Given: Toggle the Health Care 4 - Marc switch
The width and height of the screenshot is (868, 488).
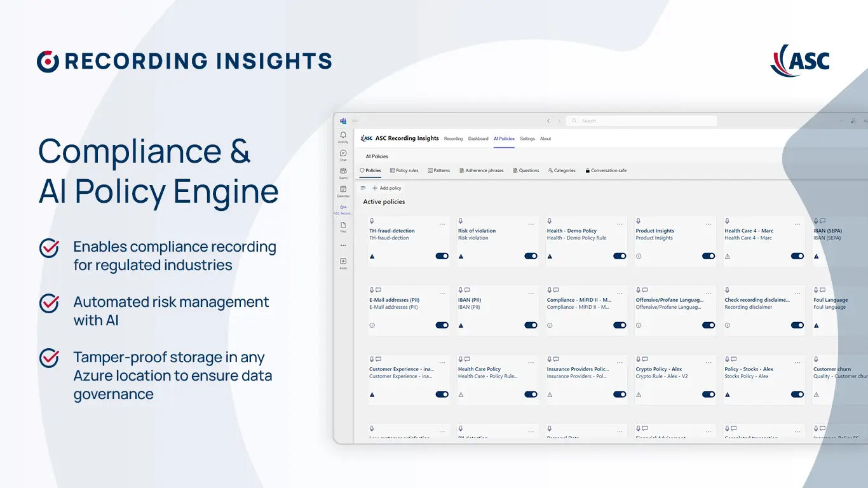Looking at the screenshot, I should click(x=797, y=256).
